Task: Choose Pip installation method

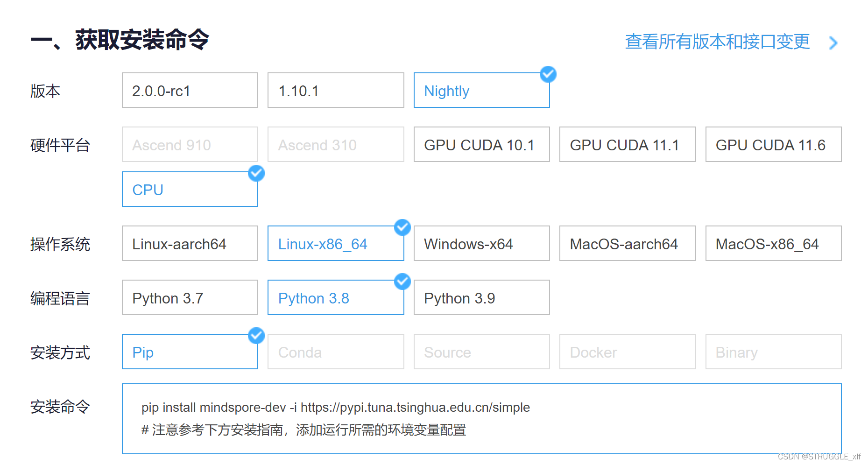Action: click(x=190, y=352)
